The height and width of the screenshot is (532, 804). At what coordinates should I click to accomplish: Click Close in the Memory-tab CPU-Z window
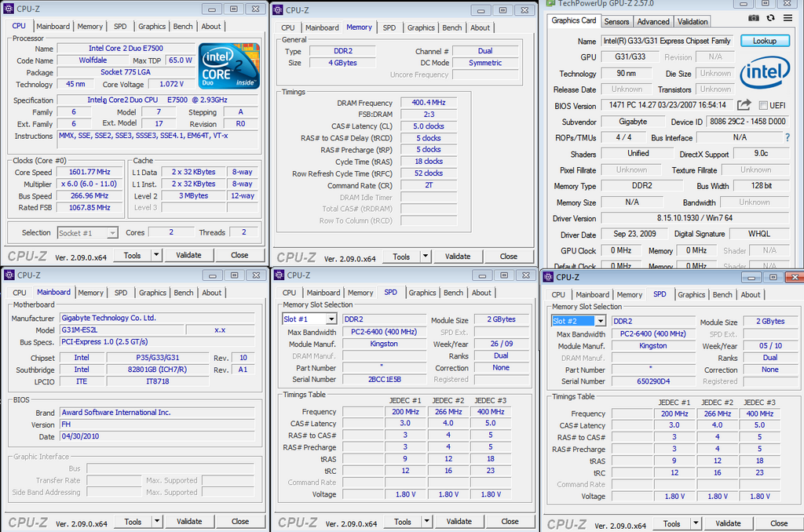tap(509, 257)
